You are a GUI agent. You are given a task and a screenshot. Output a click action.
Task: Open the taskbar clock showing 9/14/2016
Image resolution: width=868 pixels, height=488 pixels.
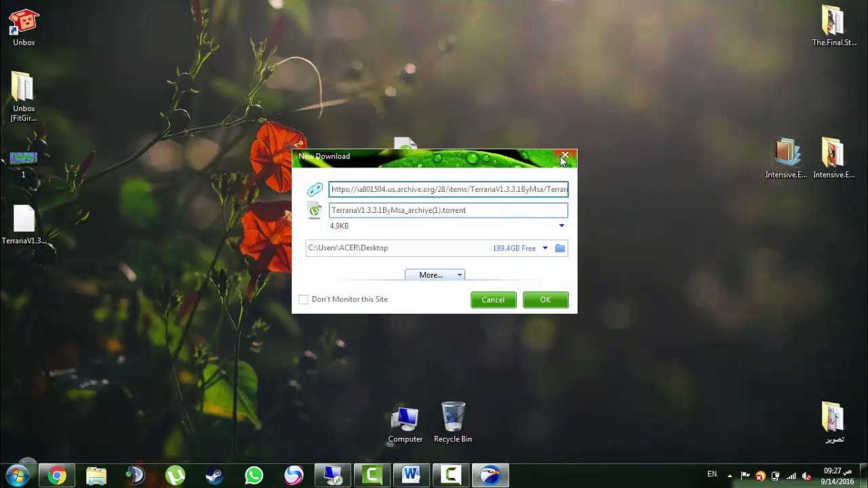[x=837, y=476]
